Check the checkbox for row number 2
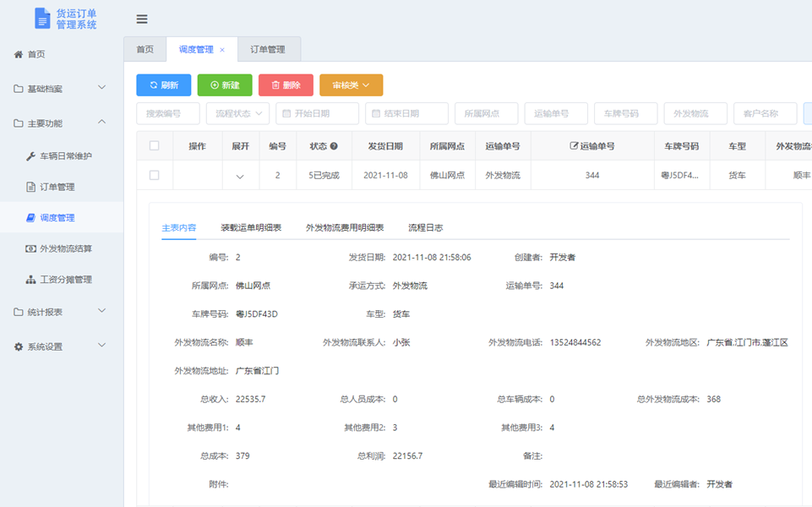Viewport: 812px width, 507px height. 155,175
